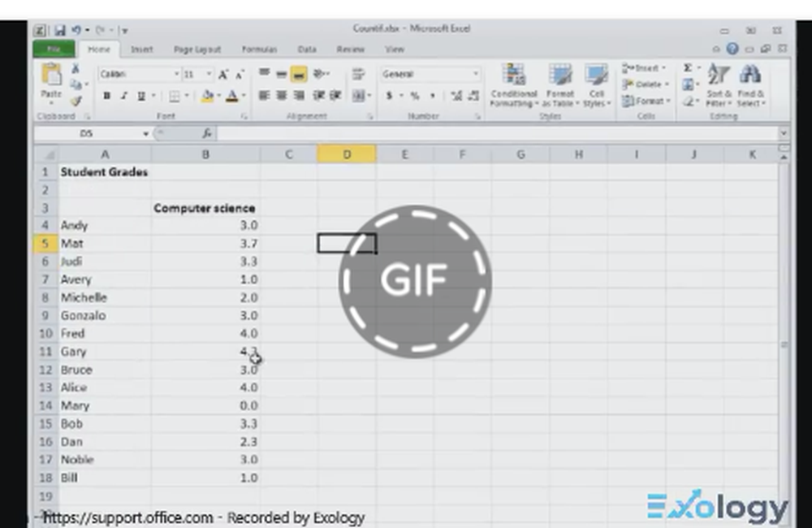Align text to the right

point(299,95)
